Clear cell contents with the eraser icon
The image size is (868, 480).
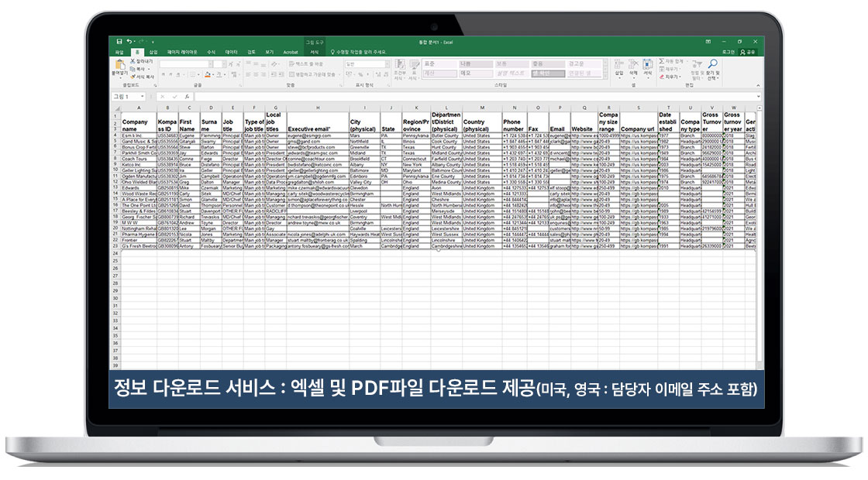[x=661, y=77]
